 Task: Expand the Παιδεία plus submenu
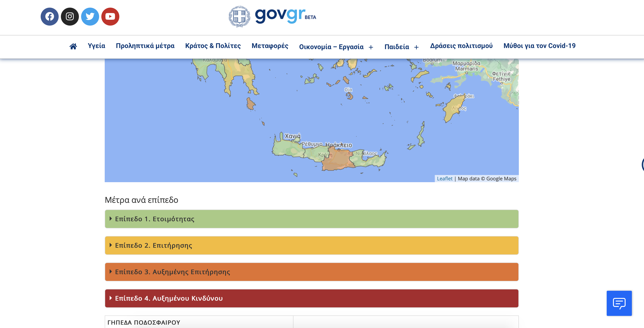[416, 47]
